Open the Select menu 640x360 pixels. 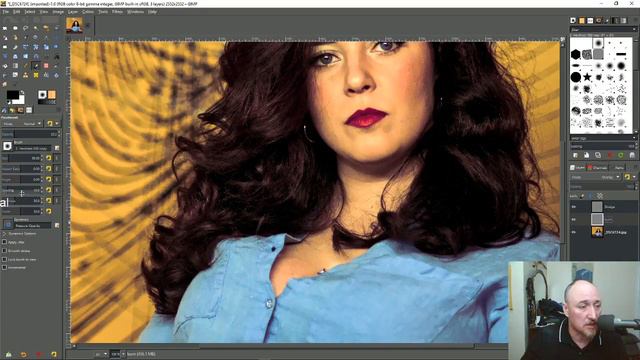29,12
